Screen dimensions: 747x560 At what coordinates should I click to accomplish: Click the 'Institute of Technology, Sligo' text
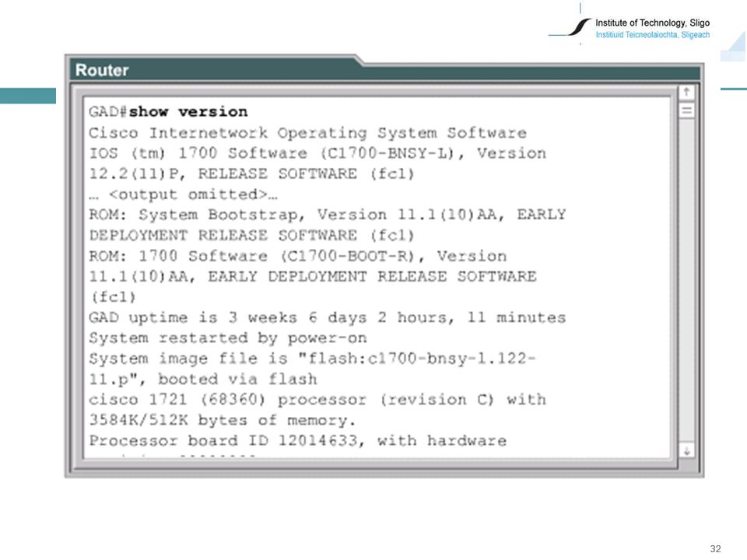pos(652,23)
